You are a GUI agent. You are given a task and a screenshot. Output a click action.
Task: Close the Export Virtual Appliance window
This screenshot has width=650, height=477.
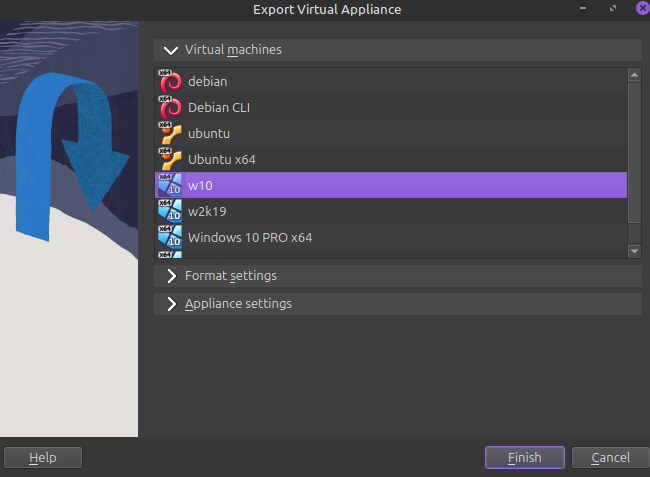(x=639, y=9)
